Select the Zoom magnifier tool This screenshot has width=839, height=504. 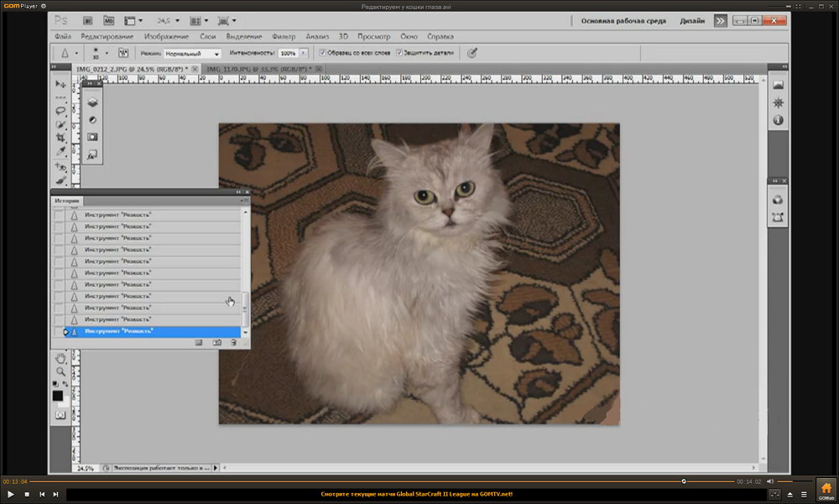[60, 371]
